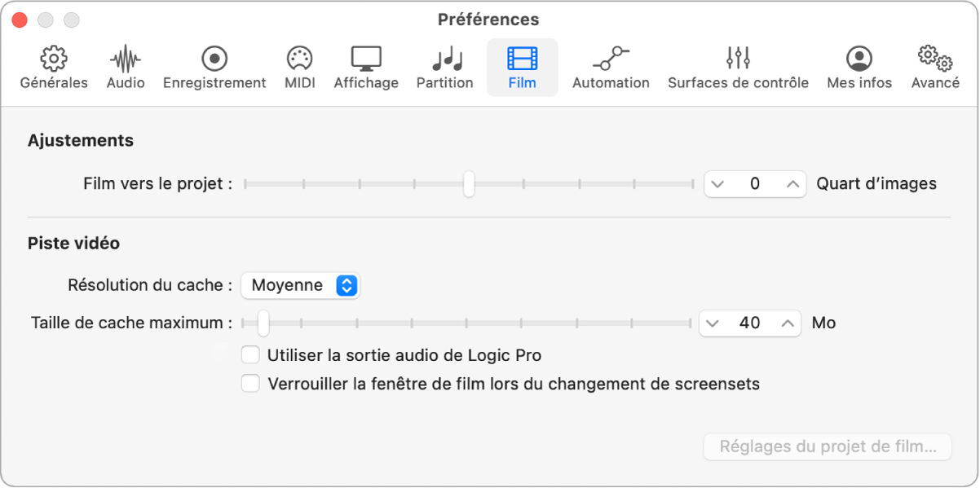The image size is (980, 488).
Task: Click Réglages du projet de film button
Action: pyautogui.click(x=828, y=446)
